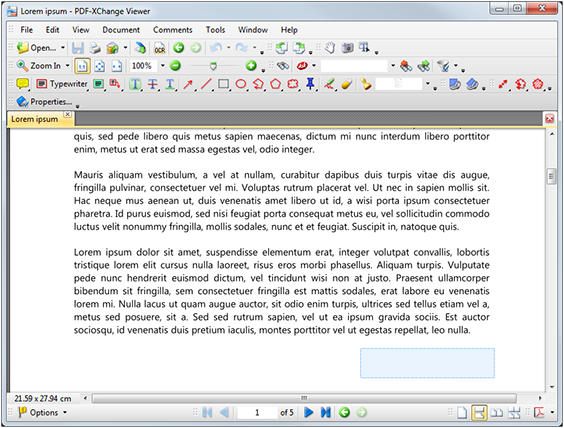Select the Line drawing tool
This screenshot has height=428, width=564.
206,84
